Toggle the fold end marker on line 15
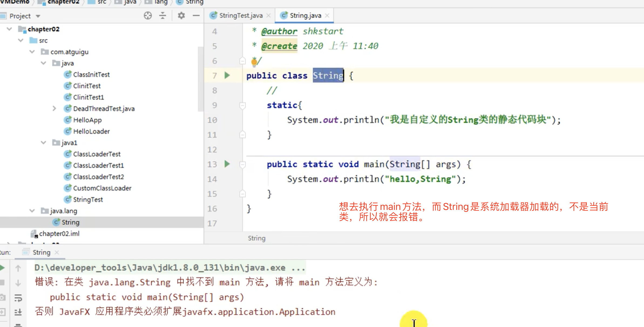 coord(242,194)
